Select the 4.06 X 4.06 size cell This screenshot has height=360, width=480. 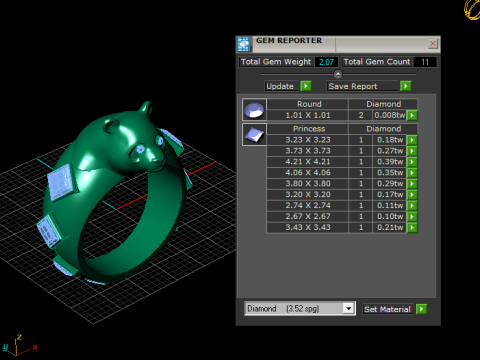tap(308, 173)
